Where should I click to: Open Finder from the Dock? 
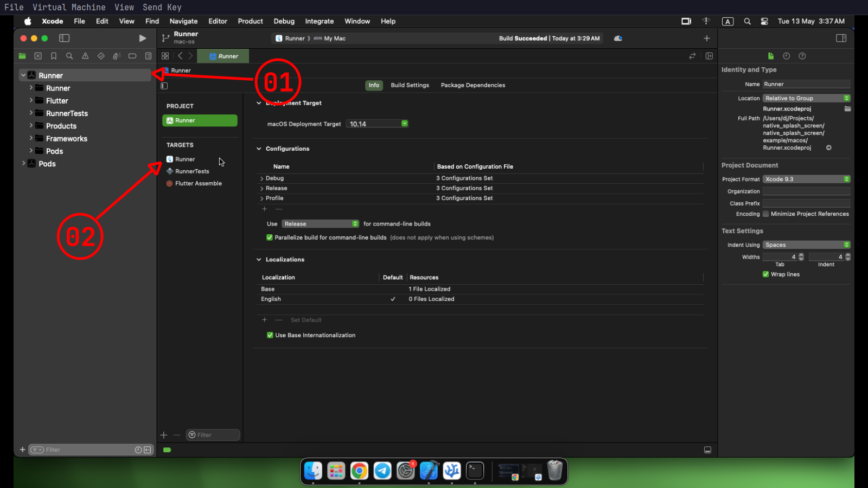point(313,471)
